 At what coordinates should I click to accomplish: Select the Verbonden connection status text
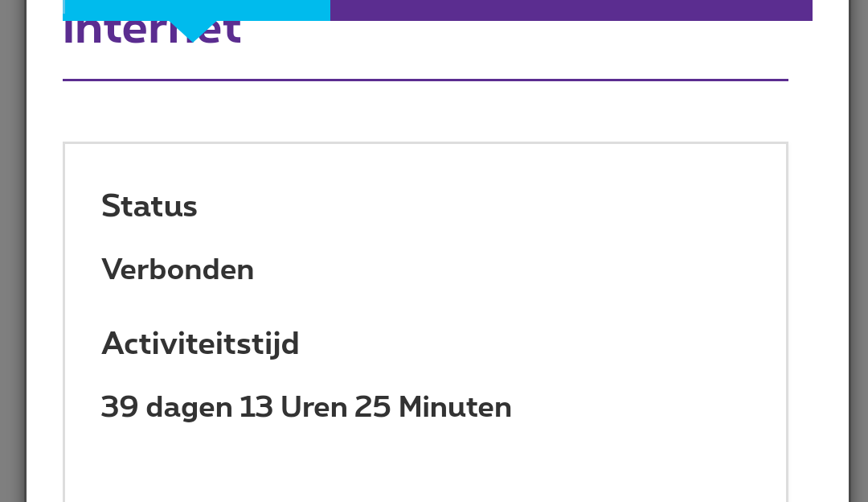178,270
